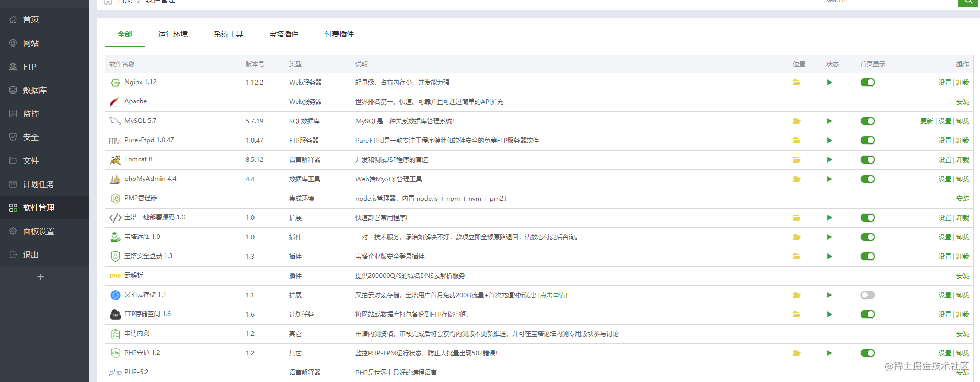Viewport: 980px width, 382px height.
Task: Click the Pure-Ftpd status arrow
Action: 829,141
